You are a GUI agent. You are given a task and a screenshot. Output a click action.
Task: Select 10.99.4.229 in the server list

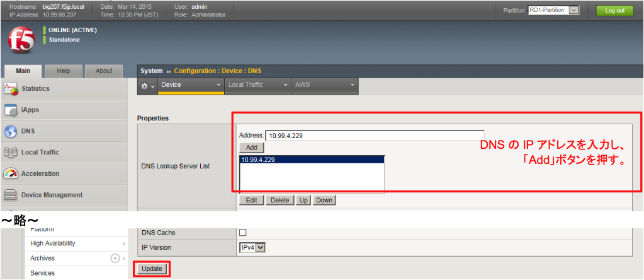pos(312,160)
